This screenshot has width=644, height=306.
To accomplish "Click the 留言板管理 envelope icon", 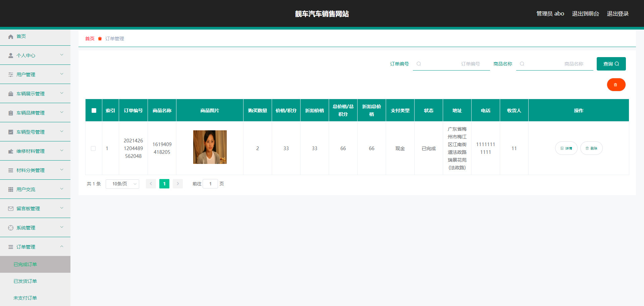I will pyautogui.click(x=11, y=209).
